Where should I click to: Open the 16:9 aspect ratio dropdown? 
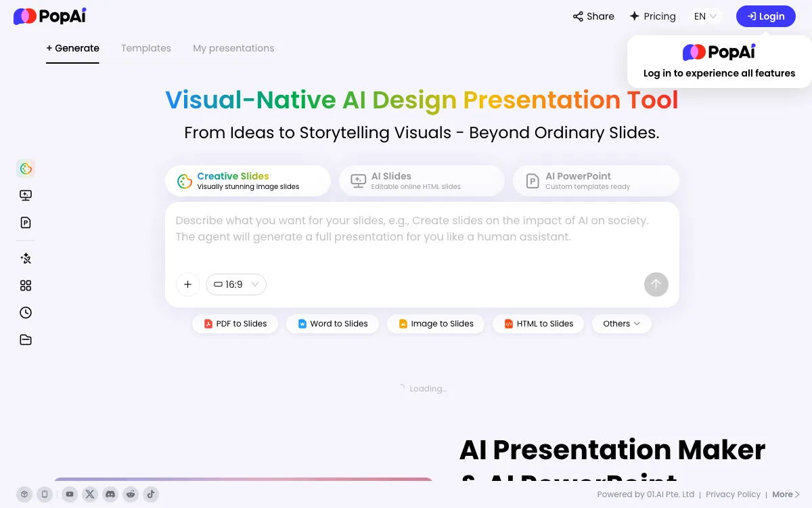pyautogui.click(x=236, y=284)
